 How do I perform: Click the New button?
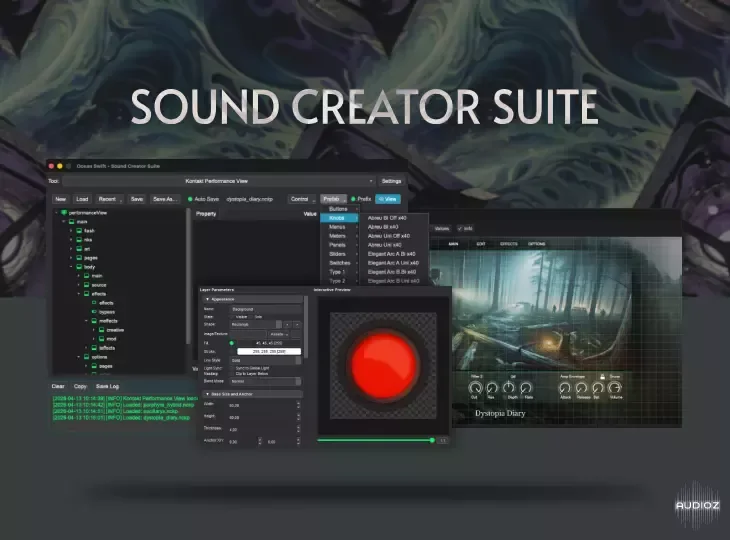click(x=61, y=199)
